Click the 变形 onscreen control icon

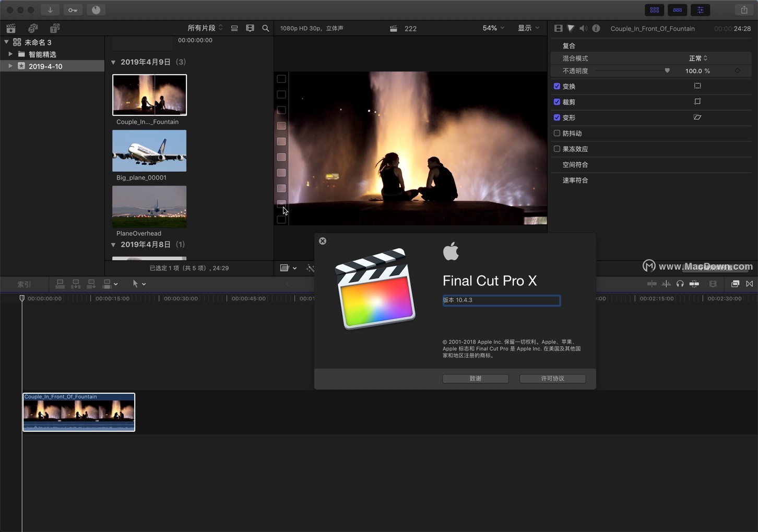pos(697,117)
